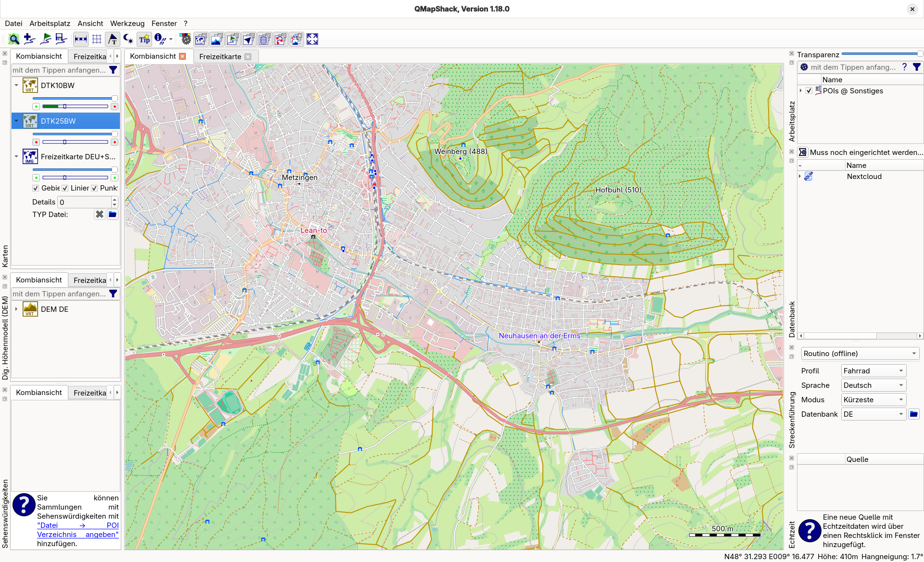Open the Modus dropdown showing Kürzeste
Image resolution: width=924 pixels, height=562 pixels.
(x=873, y=400)
